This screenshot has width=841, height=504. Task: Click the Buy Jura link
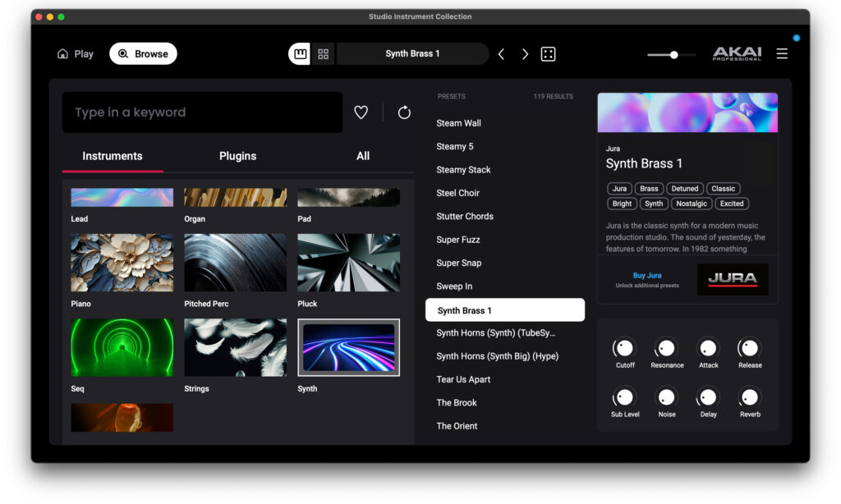click(647, 276)
